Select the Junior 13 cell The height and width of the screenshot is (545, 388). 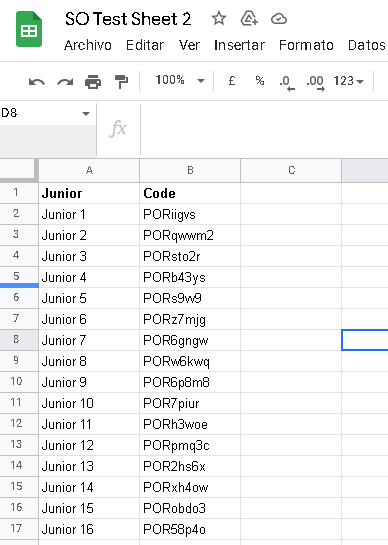coord(89,466)
